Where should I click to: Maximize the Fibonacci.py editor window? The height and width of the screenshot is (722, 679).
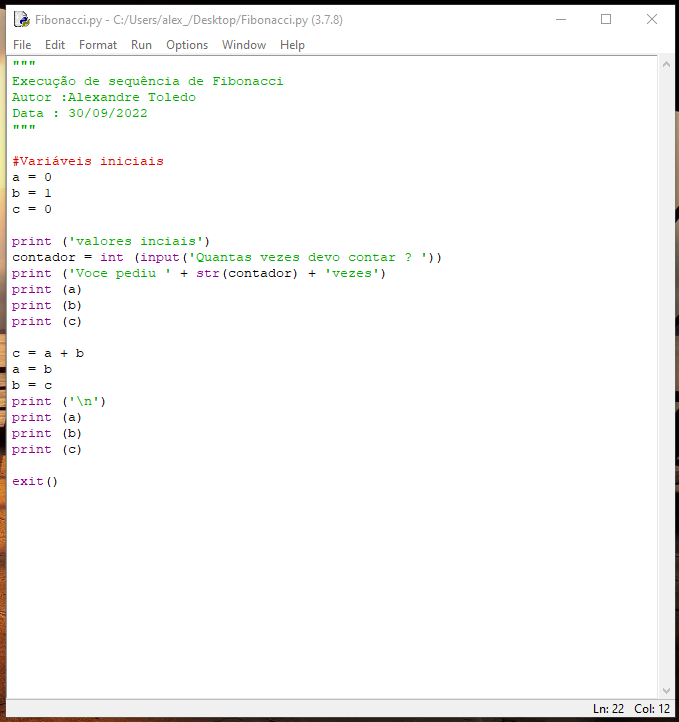pyautogui.click(x=606, y=19)
